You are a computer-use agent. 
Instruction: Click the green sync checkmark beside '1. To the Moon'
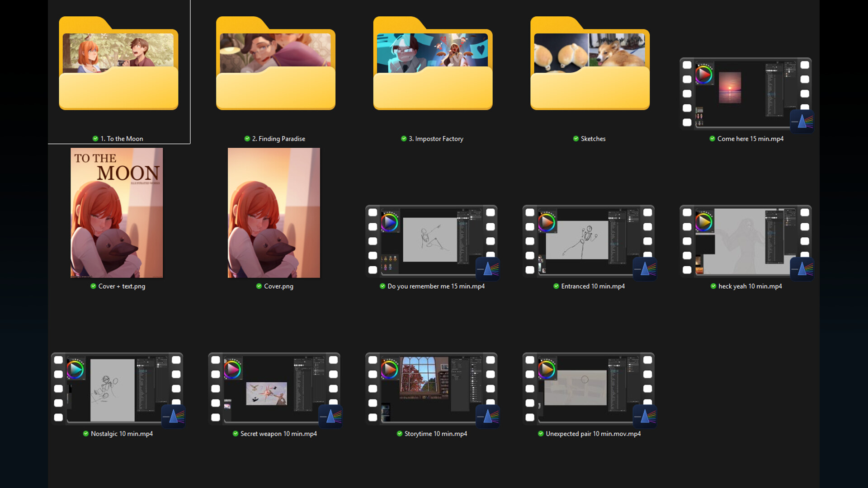click(95, 139)
